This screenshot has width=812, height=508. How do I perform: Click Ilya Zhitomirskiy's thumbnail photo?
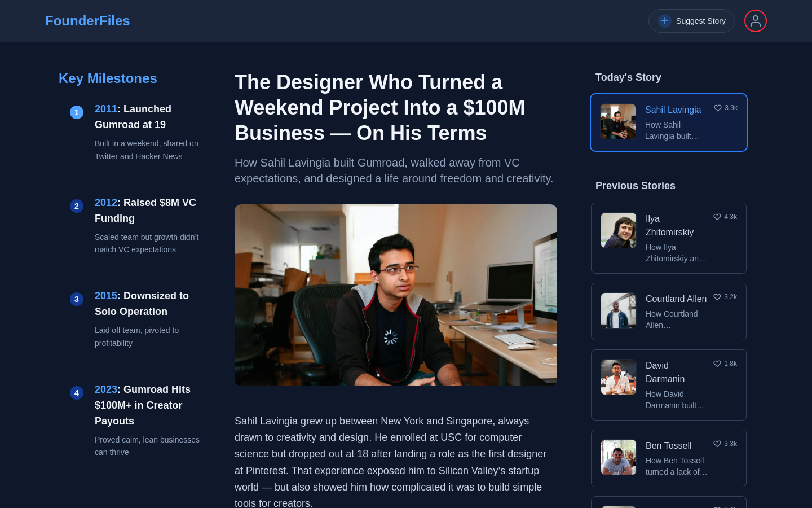(x=619, y=230)
